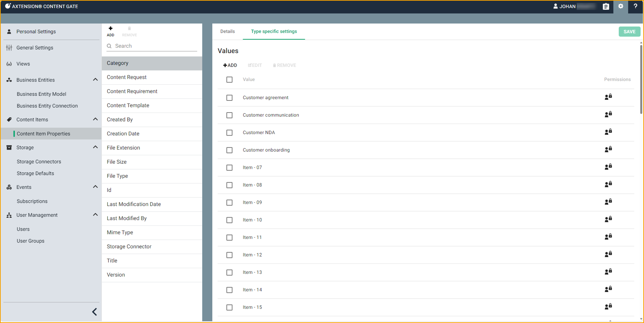The image size is (644, 323).
Task: Select File Extension in property list
Action: click(x=123, y=148)
